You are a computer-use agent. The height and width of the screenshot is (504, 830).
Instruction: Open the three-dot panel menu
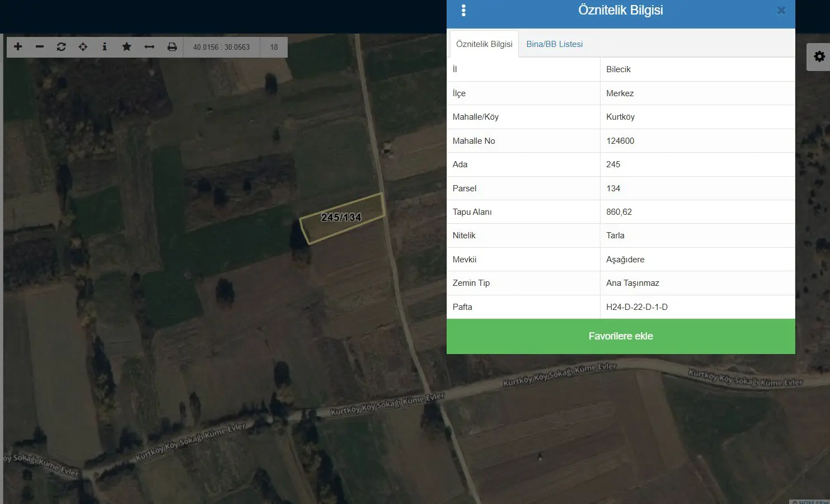pyautogui.click(x=463, y=10)
